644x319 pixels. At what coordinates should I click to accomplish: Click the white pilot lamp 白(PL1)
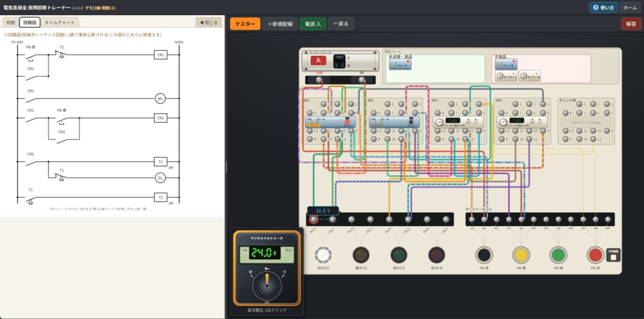pyautogui.click(x=323, y=254)
